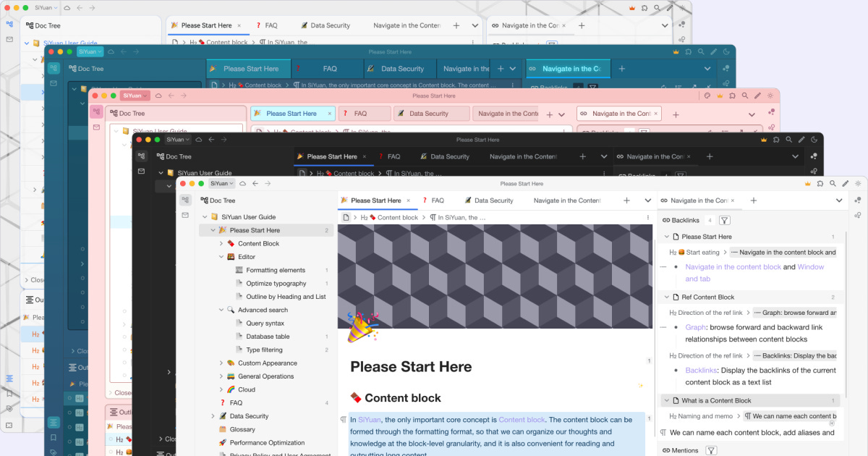This screenshot has width=868, height=456.
Task: Collapse the SiYuan User Guide notebook in front tree
Action: coord(205,217)
